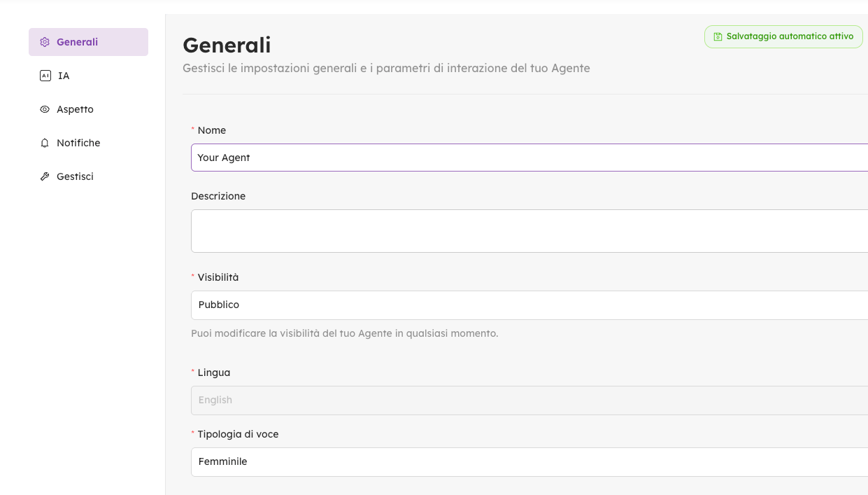Select the Gestisci sidebar label
Image resolution: width=868 pixels, height=495 pixels.
pos(75,176)
